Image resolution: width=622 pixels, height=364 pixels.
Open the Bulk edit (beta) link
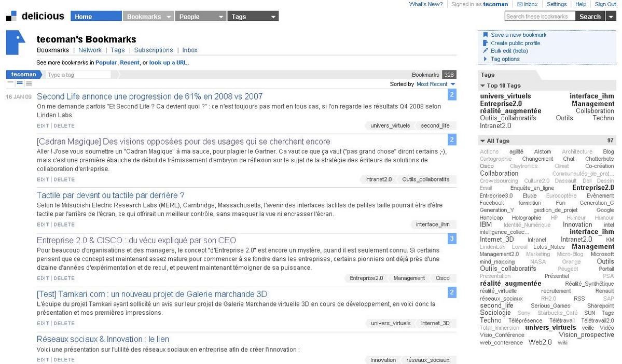509,51
